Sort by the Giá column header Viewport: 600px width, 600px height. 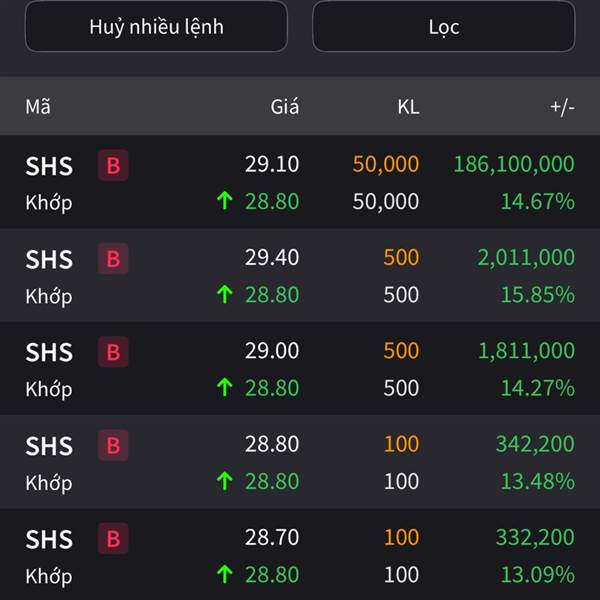(285, 106)
